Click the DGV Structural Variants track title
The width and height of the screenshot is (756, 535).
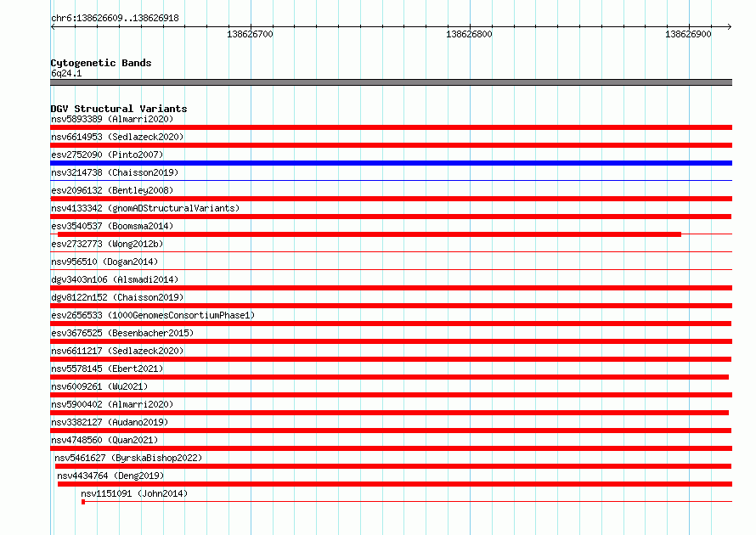(x=119, y=109)
